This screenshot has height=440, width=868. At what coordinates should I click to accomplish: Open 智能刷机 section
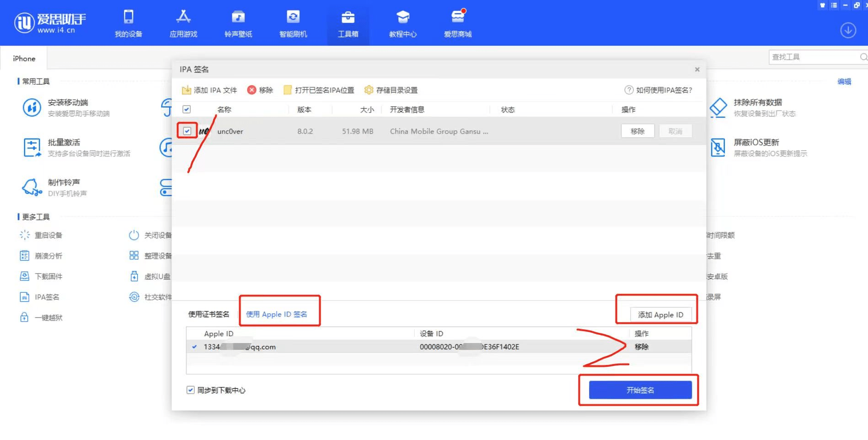(x=293, y=23)
